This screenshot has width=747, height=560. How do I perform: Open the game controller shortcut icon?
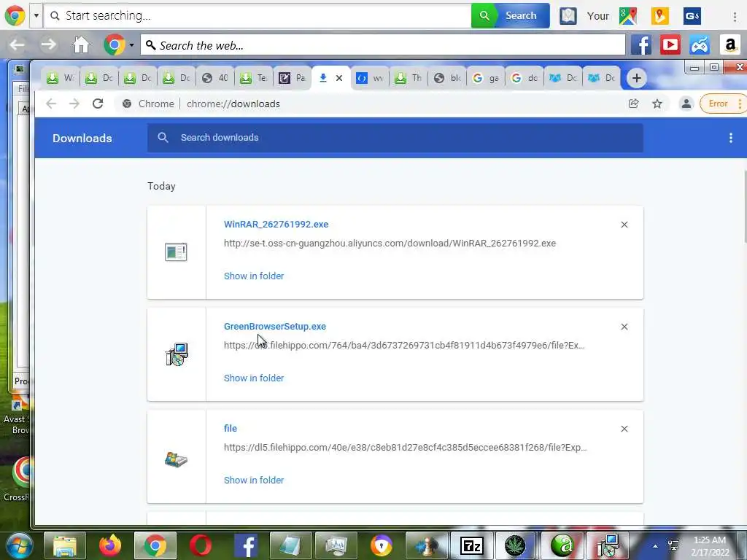[x=700, y=45]
